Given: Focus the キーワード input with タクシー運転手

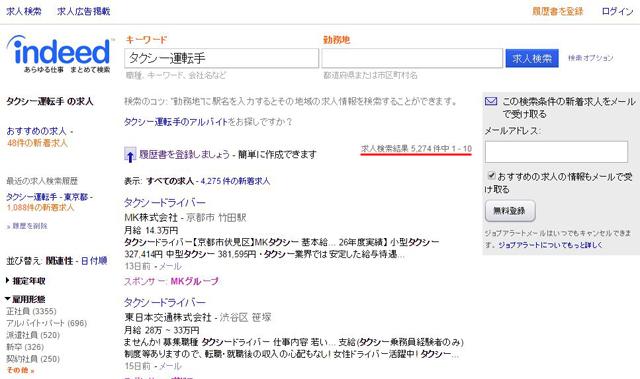Looking at the screenshot, I should pyautogui.click(x=222, y=58).
